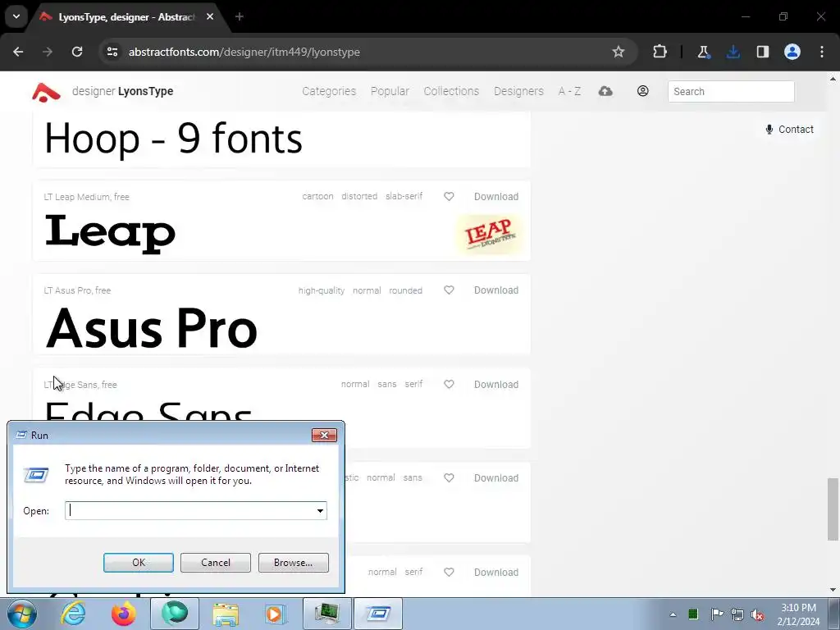Open Categories menu
Screen dimensions: 840x630
[x=329, y=91]
